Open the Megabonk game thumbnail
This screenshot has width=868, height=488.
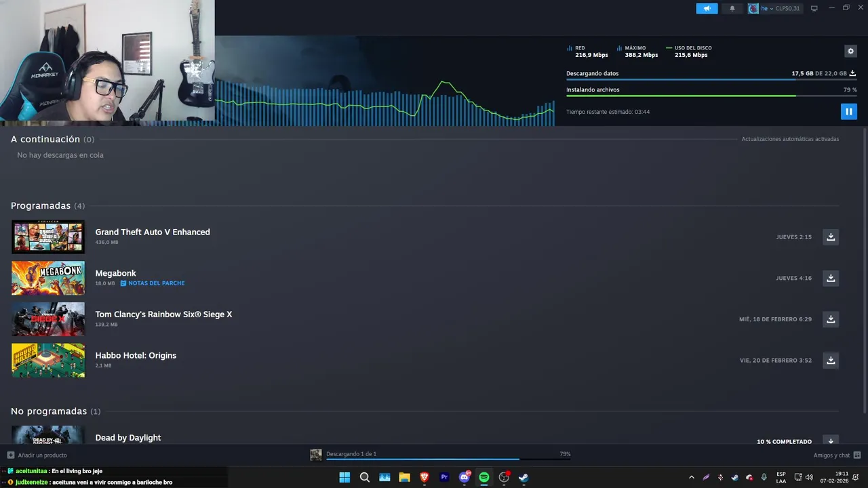click(x=48, y=278)
